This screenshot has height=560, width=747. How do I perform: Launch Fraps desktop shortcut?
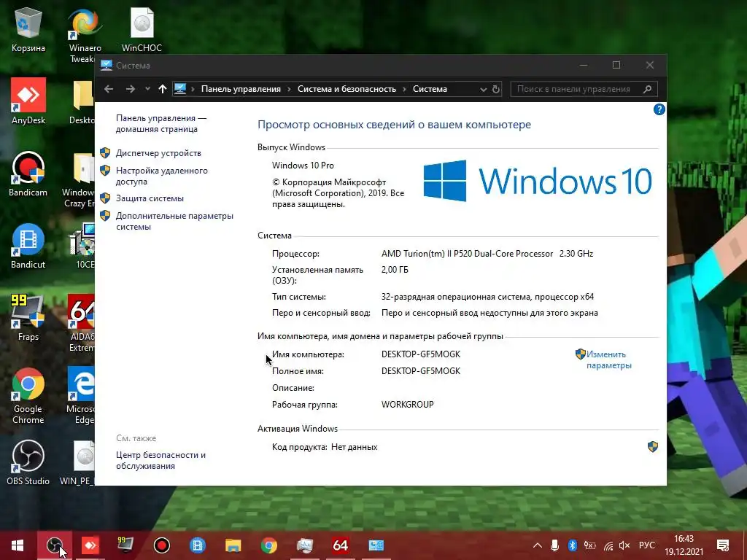point(28,318)
